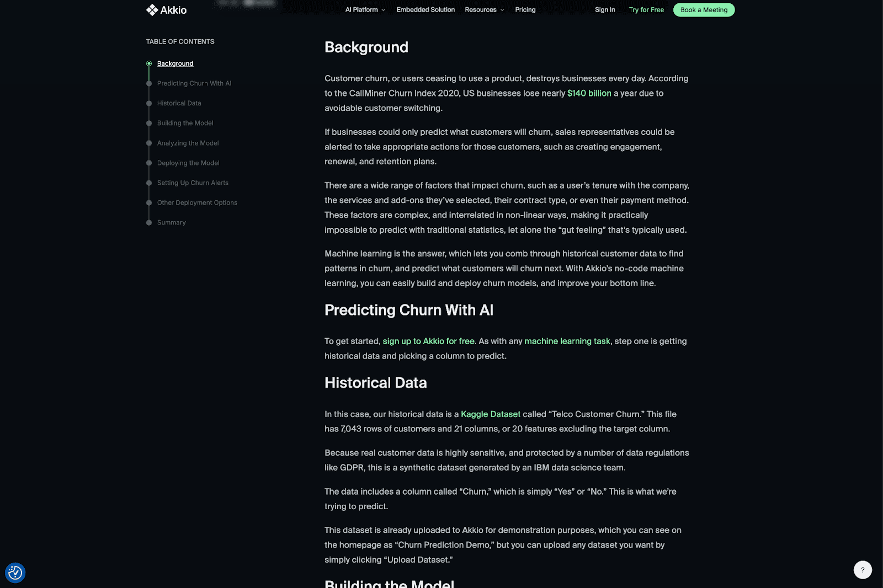
Task: Navigate to Building the Model section
Action: click(185, 123)
